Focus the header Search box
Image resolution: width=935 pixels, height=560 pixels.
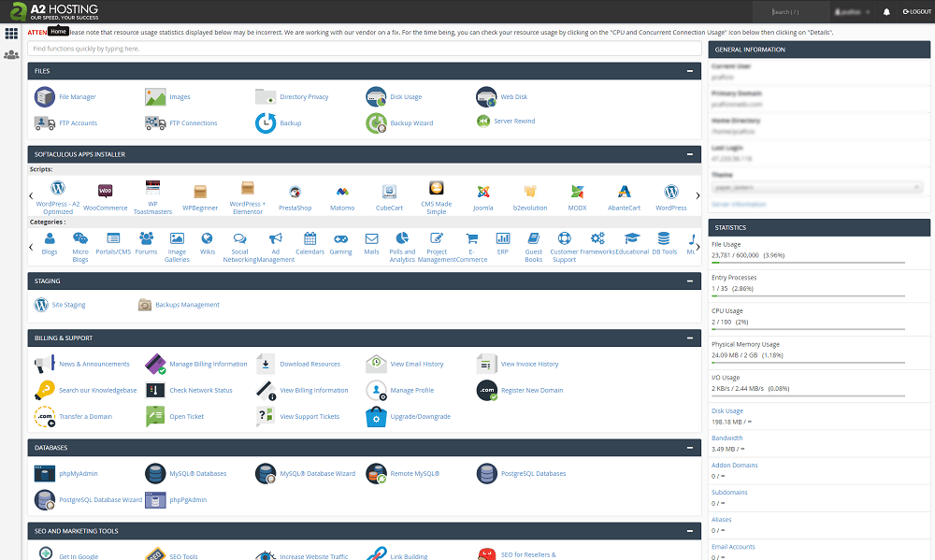[791, 12]
